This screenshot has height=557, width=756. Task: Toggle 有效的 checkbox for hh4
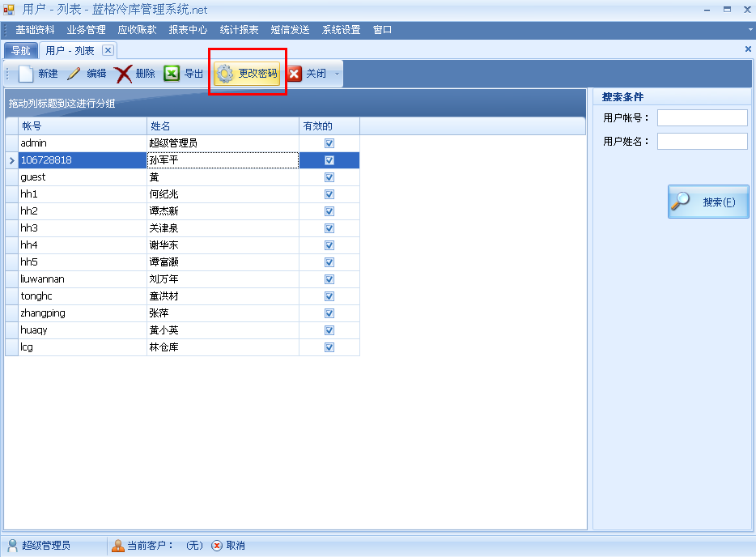[329, 245]
